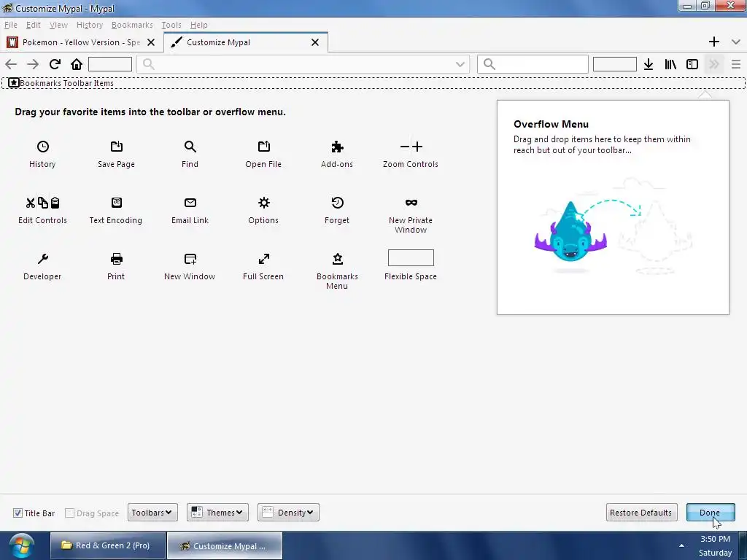The height and width of the screenshot is (560, 747).
Task: Click the Restore Defaults button
Action: pos(641,513)
